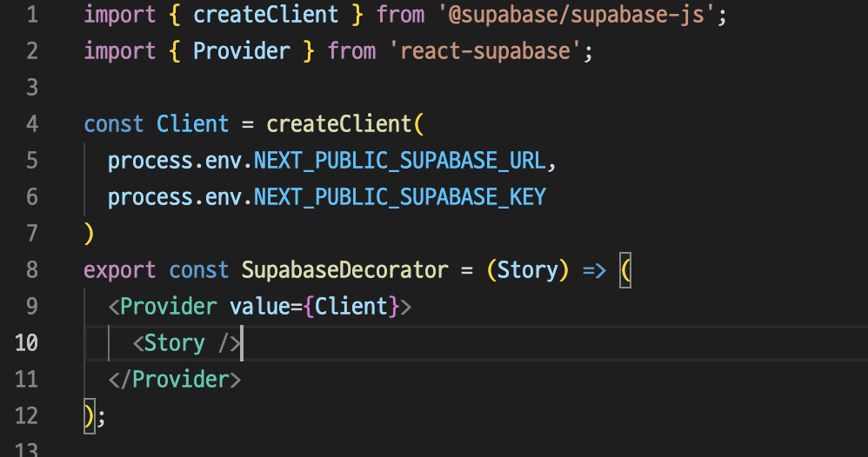Click the 'react-supabase' string
This screenshot has height=457, width=868.
[x=485, y=51]
